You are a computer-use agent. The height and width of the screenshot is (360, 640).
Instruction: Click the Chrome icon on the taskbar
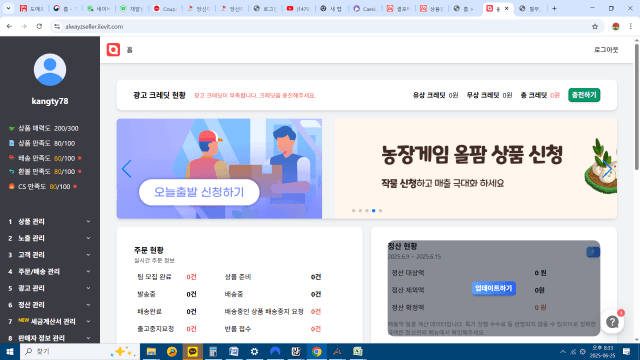click(316, 351)
